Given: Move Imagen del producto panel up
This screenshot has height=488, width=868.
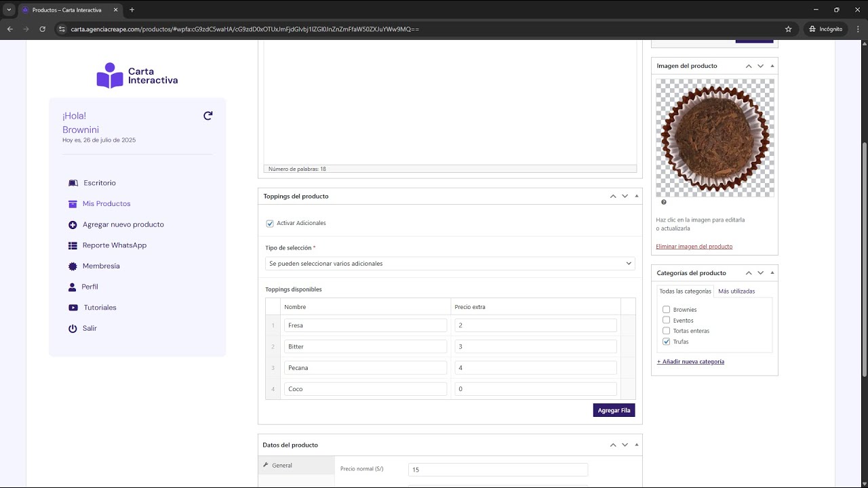Looking at the screenshot, I should click(x=749, y=66).
